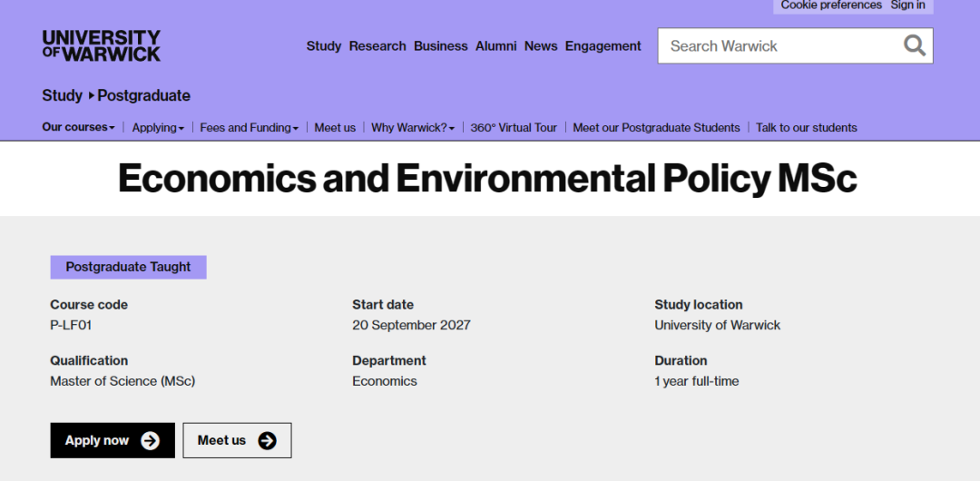Expand the Our courses dropdown
The width and height of the screenshot is (980, 481).
pos(78,127)
